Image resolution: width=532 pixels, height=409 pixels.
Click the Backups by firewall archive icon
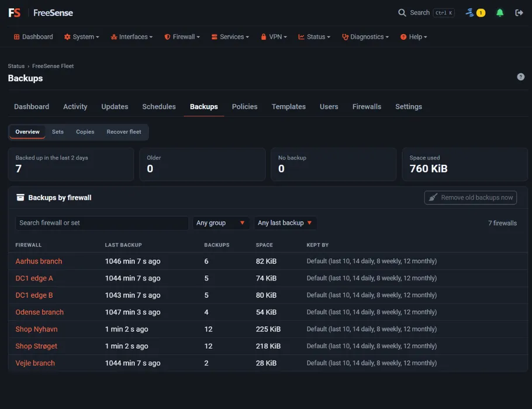click(x=20, y=197)
